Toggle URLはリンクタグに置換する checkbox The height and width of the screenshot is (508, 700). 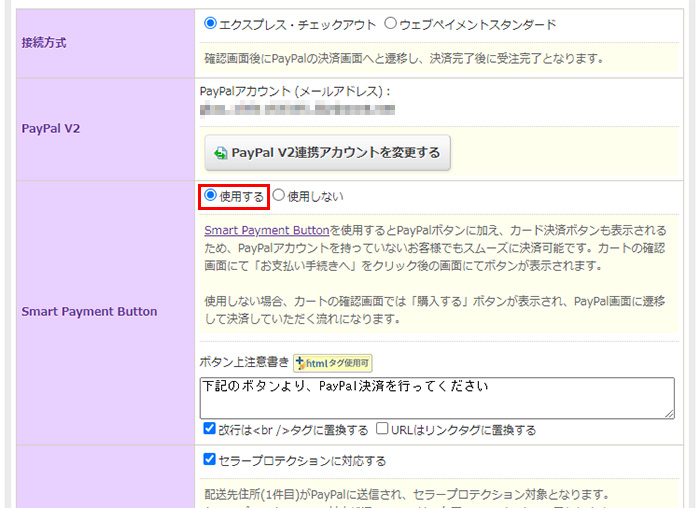click(x=382, y=429)
